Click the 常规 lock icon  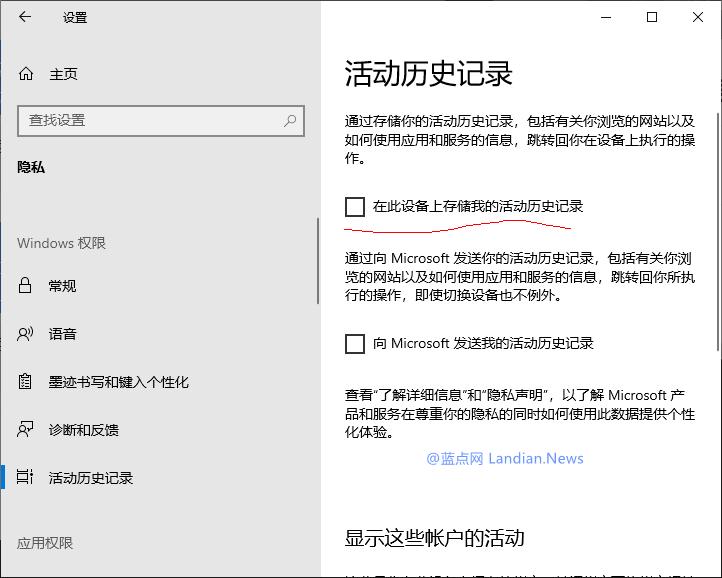(25, 286)
